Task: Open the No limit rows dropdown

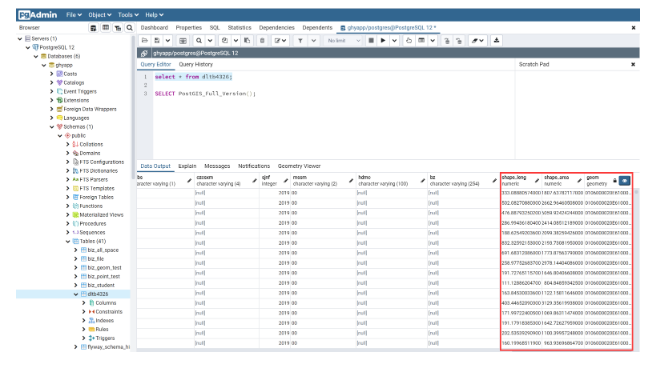Action: (x=344, y=41)
